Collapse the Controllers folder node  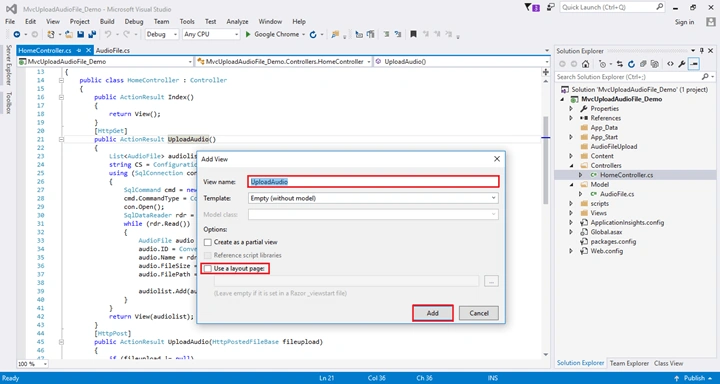tap(571, 165)
